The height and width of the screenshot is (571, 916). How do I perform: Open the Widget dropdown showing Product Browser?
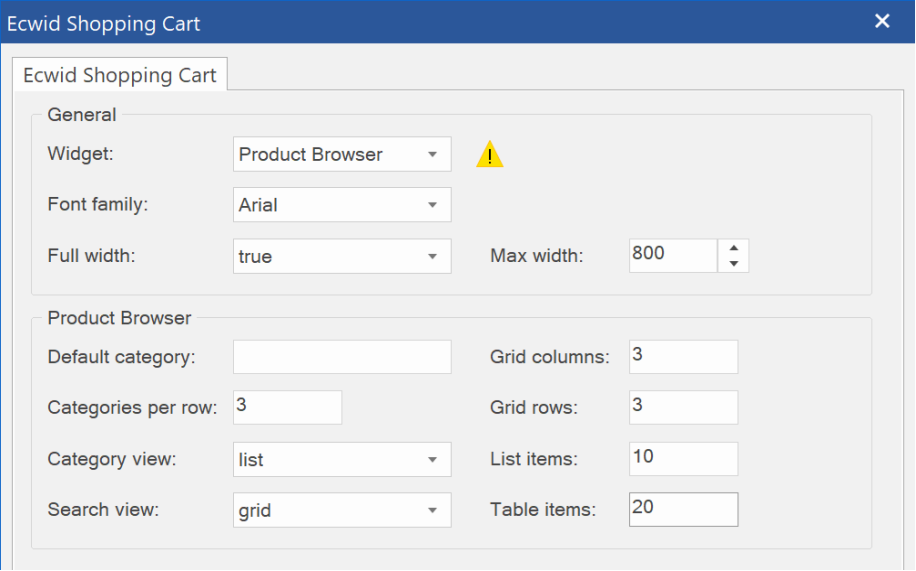pyautogui.click(x=342, y=154)
